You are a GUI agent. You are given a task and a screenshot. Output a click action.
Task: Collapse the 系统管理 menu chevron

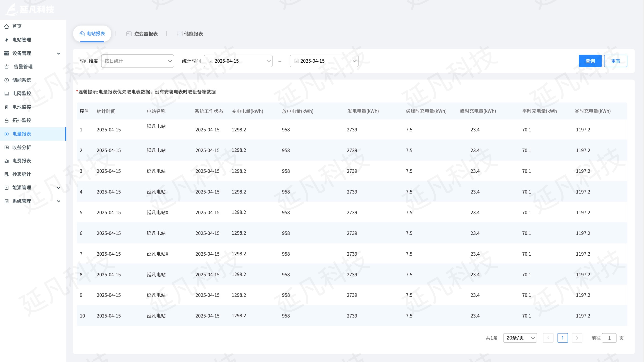[x=59, y=201]
